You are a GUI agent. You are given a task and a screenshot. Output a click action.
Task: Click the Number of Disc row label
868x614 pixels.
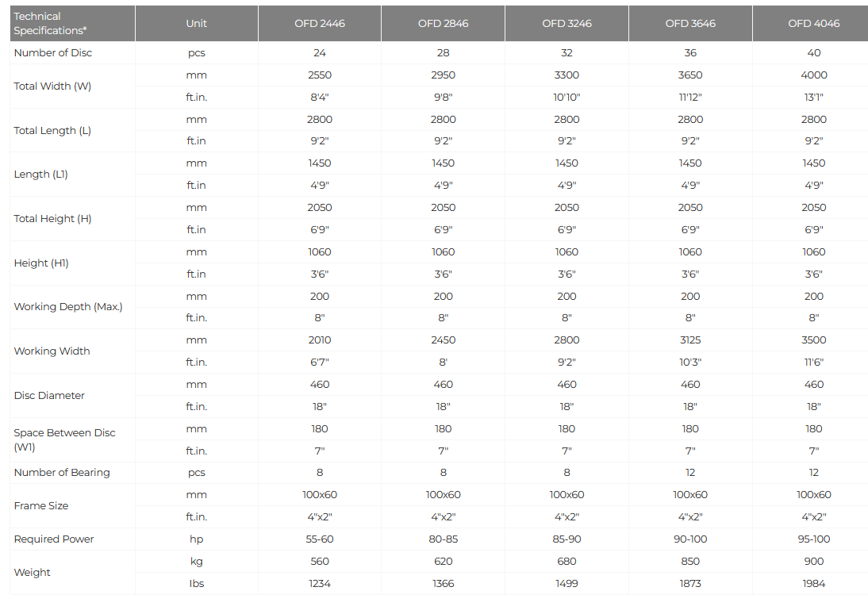pos(52,52)
